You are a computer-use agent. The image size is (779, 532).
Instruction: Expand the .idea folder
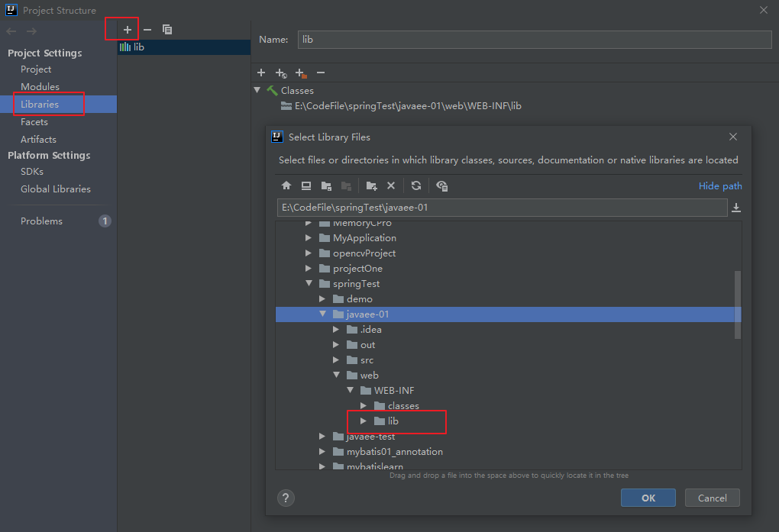pyautogui.click(x=336, y=329)
